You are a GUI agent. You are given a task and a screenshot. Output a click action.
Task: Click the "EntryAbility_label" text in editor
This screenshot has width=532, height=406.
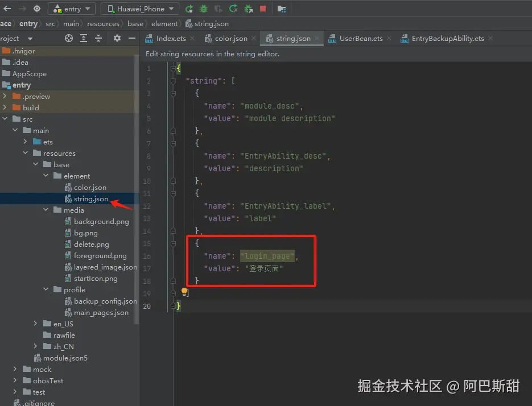pos(285,206)
